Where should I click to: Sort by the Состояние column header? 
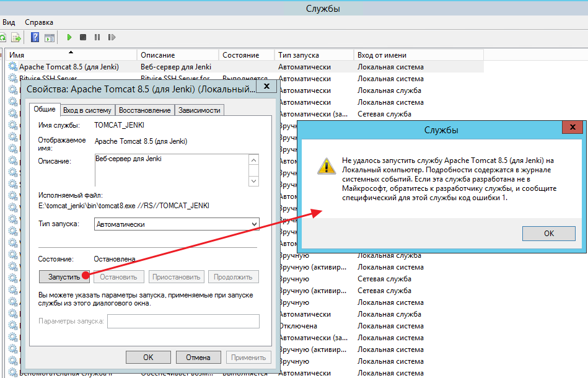247,55
